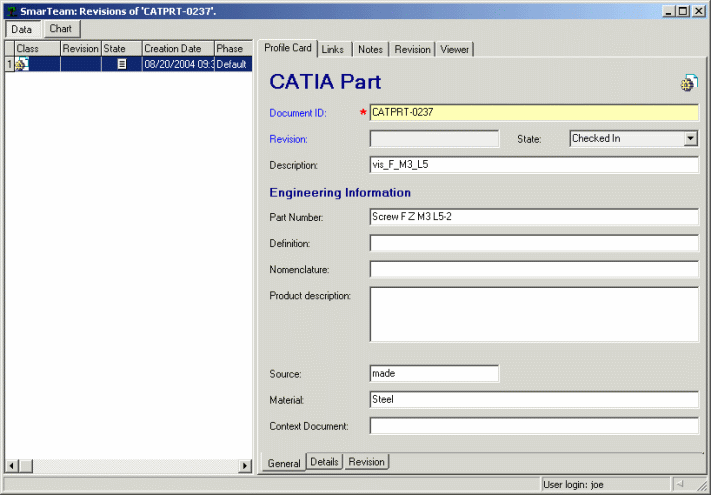The image size is (711, 495).
Task: Switch to the Chart tab
Action: tap(60, 29)
